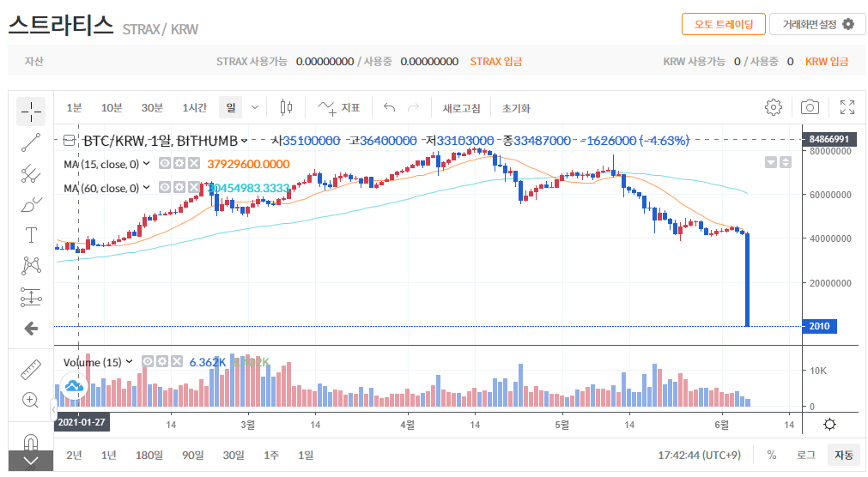Click the STRAX 입금 link
This screenshot has height=477, width=868.
click(x=496, y=62)
